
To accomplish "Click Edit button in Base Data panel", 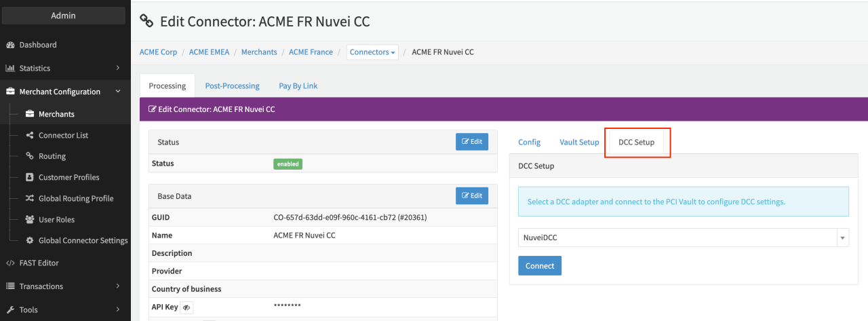I will tap(471, 195).
